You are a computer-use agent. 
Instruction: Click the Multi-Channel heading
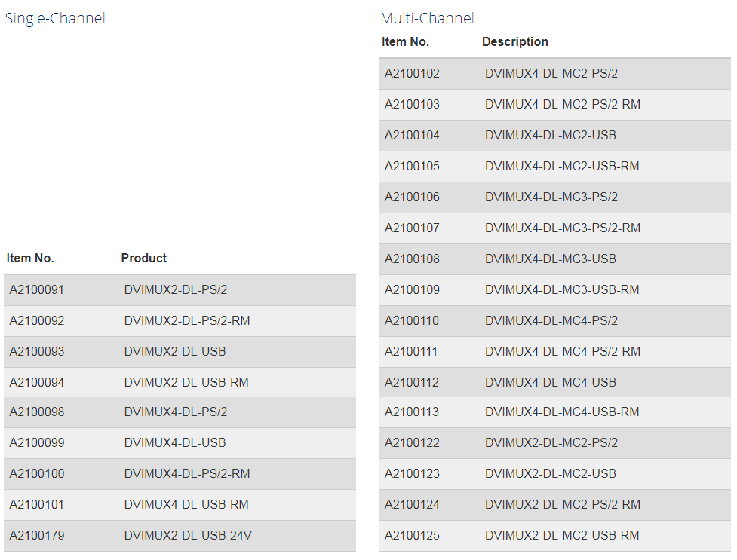coord(427,18)
